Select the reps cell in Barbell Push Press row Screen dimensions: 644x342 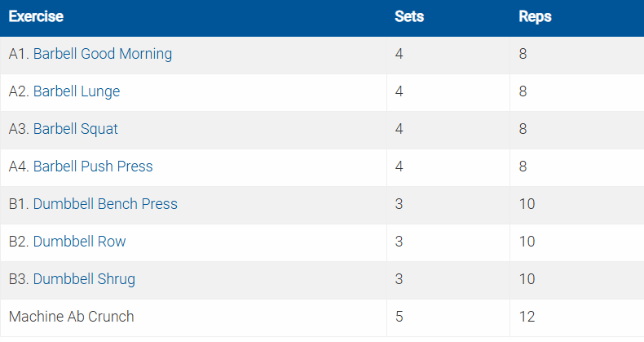coord(523,167)
